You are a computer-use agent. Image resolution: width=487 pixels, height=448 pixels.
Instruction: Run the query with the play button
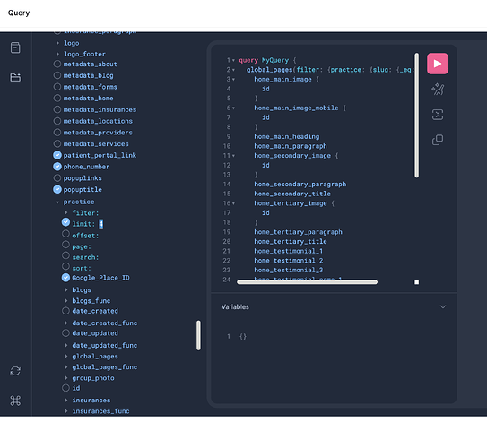438,64
